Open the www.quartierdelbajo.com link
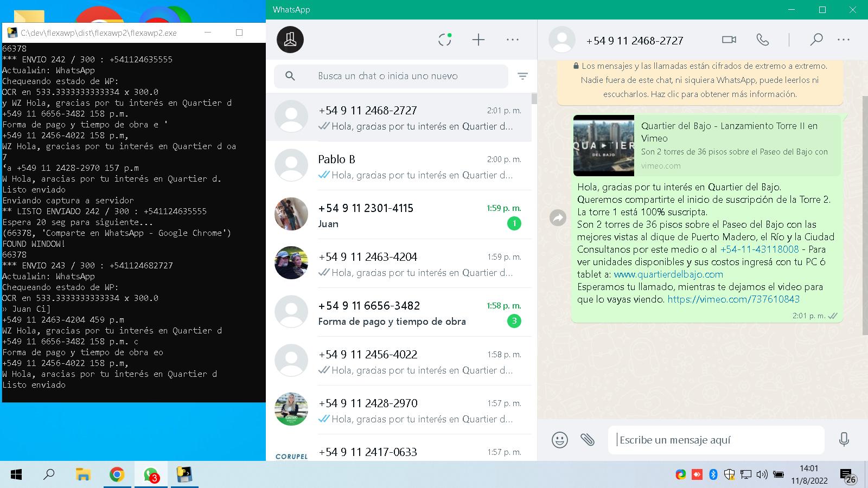This screenshot has height=488, width=868. [x=668, y=274]
